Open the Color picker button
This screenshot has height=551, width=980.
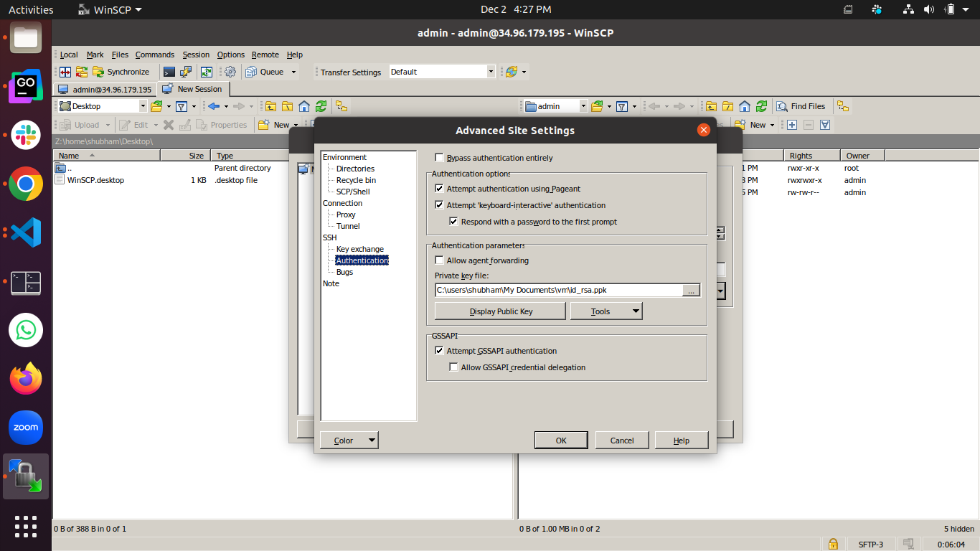349,441
